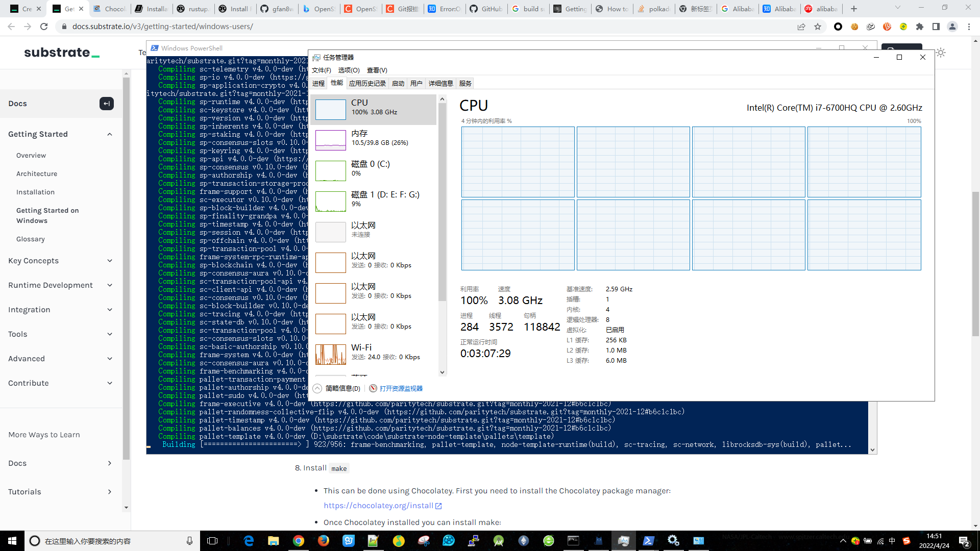Expand the Tools section
Image resolution: width=980 pixels, height=551 pixels.
pos(110,334)
